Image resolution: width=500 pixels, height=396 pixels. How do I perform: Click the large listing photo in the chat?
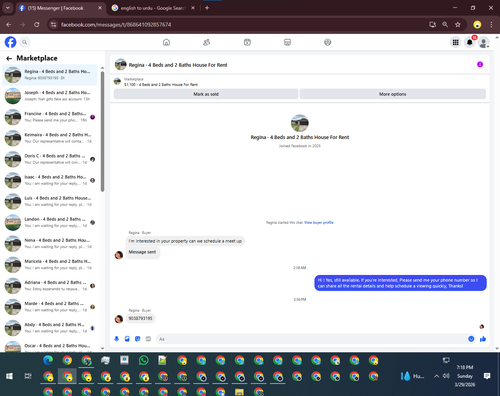click(x=300, y=123)
